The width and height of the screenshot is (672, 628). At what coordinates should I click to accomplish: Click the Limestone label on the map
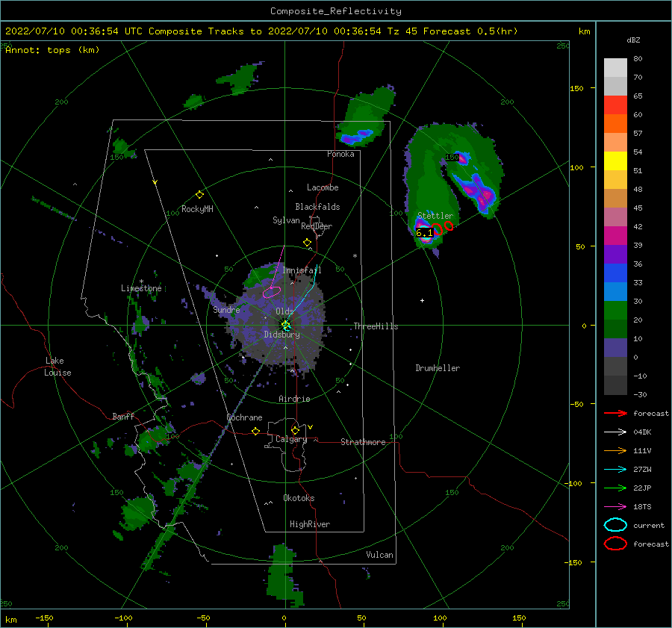point(141,288)
